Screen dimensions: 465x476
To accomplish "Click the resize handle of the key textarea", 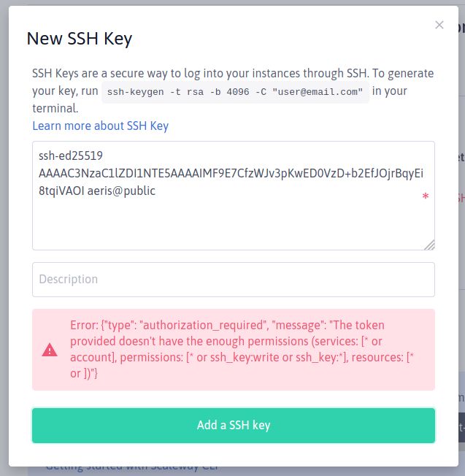I will tap(429, 244).
